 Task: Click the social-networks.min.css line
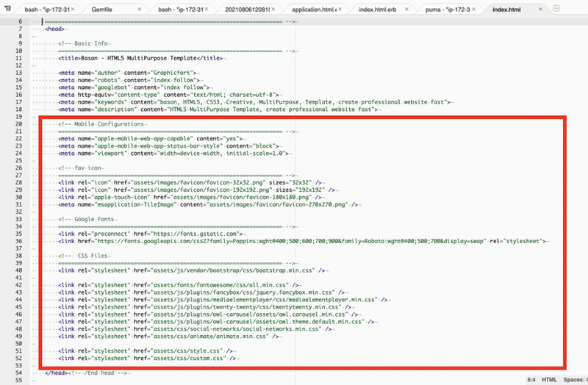pyautogui.click(x=195, y=328)
